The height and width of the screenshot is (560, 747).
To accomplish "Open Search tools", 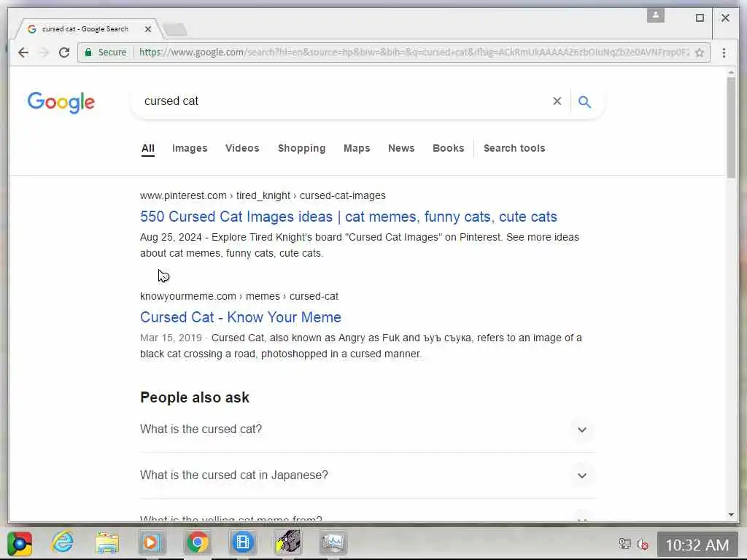I will tap(514, 148).
